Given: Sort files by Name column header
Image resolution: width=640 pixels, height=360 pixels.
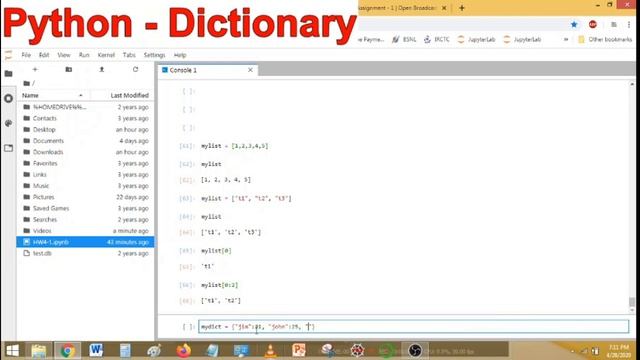Looking at the screenshot, I should click(x=52, y=95).
